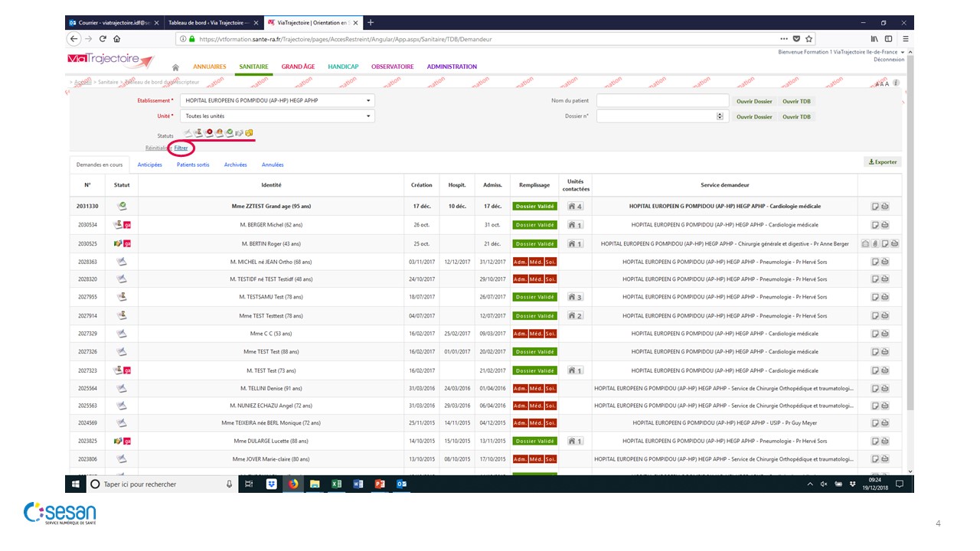Open the note icon for M. BERGER Michel

click(875, 225)
